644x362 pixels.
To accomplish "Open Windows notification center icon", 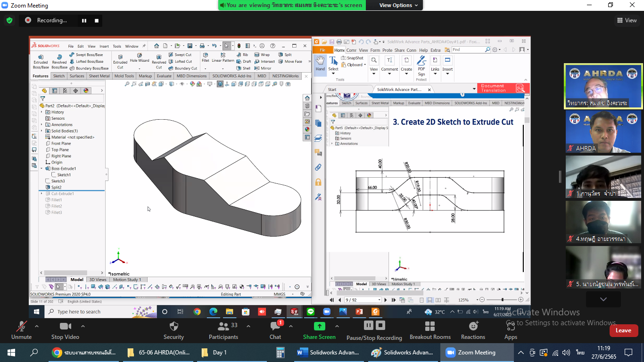I will (628, 353).
